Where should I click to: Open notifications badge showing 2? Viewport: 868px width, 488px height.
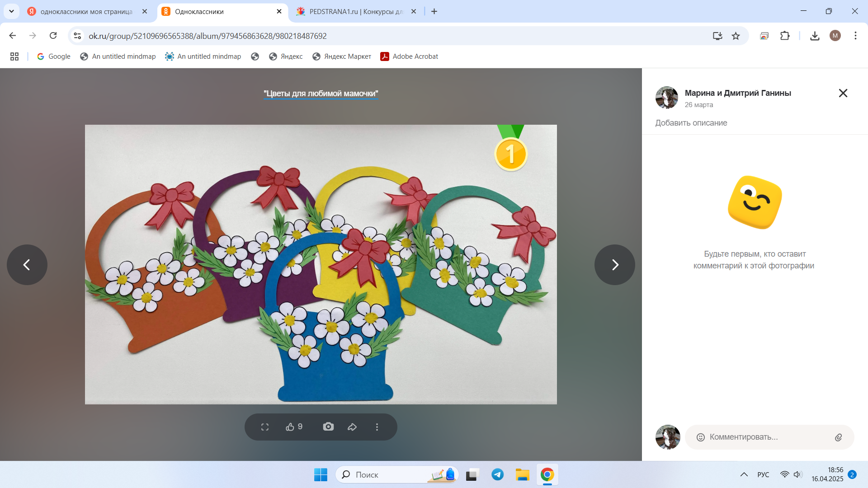tap(852, 474)
